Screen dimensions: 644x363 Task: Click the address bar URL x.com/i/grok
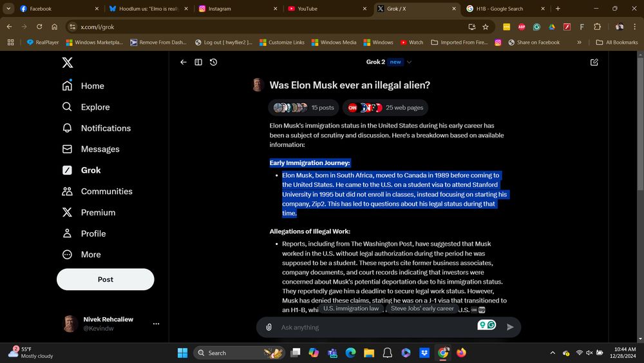[x=97, y=26]
